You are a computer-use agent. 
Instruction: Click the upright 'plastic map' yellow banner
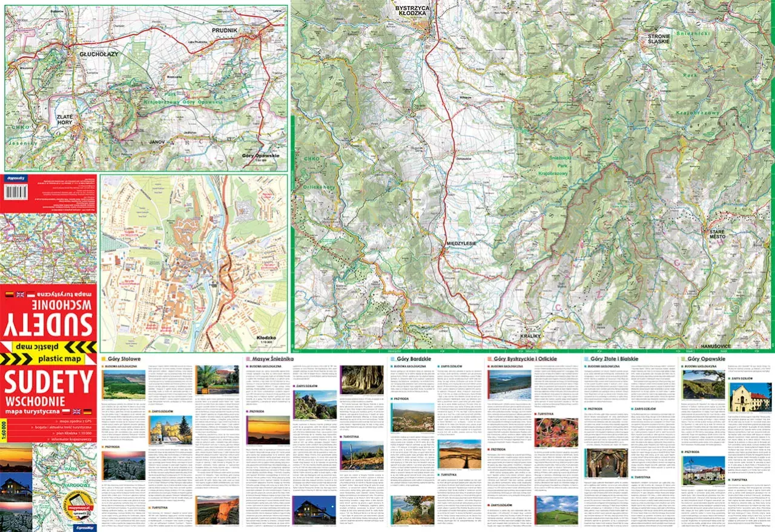48,360
